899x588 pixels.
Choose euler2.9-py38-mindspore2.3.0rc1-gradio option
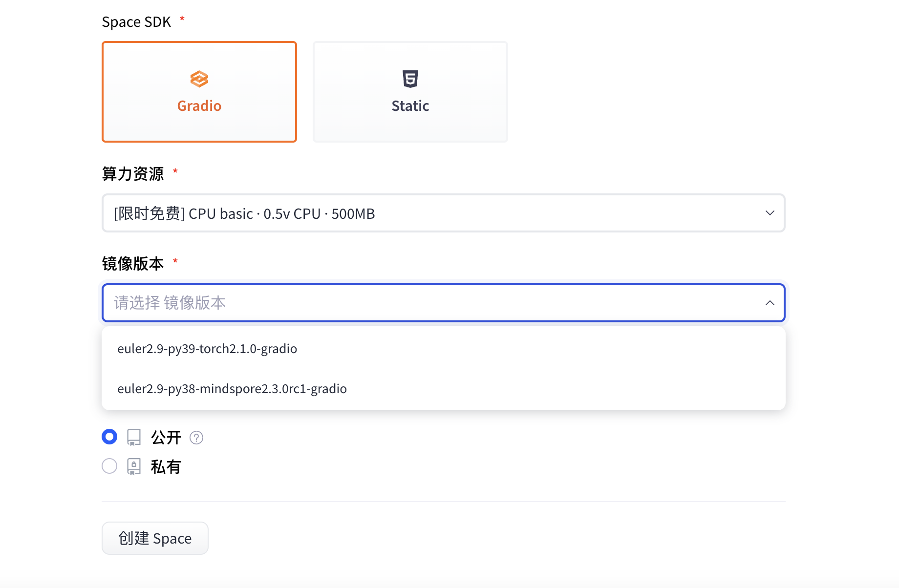coord(444,389)
